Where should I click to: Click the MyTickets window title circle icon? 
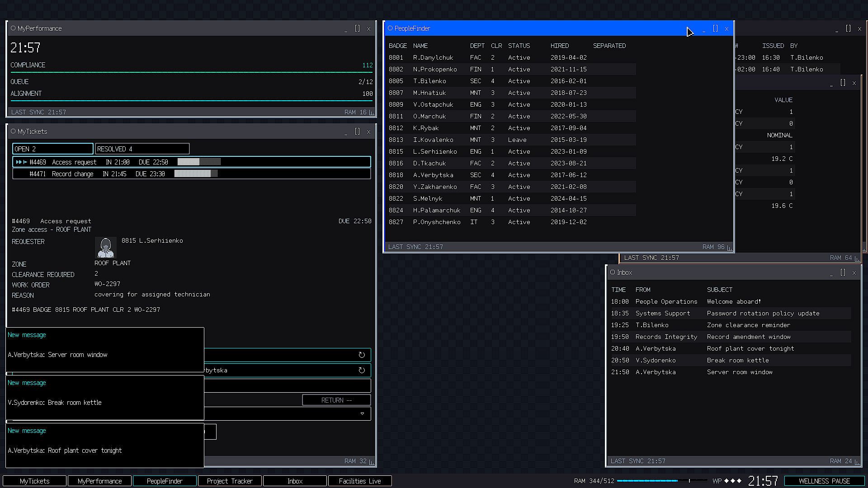[13, 131]
